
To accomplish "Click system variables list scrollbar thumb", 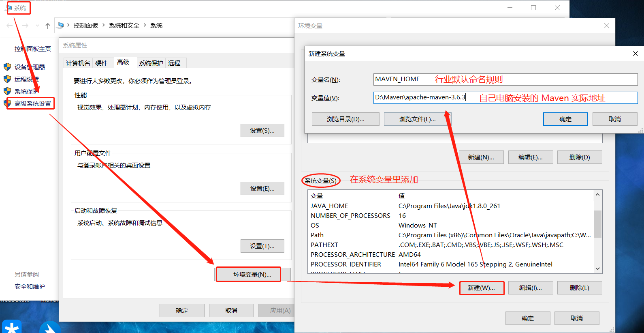I will pos(597,224).
